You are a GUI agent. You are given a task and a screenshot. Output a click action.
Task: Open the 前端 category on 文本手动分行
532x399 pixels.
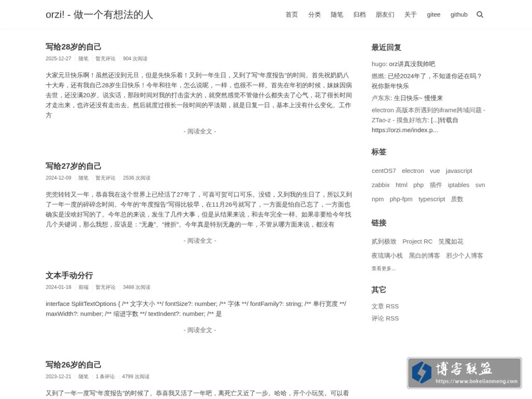click(x=83, y=287)
